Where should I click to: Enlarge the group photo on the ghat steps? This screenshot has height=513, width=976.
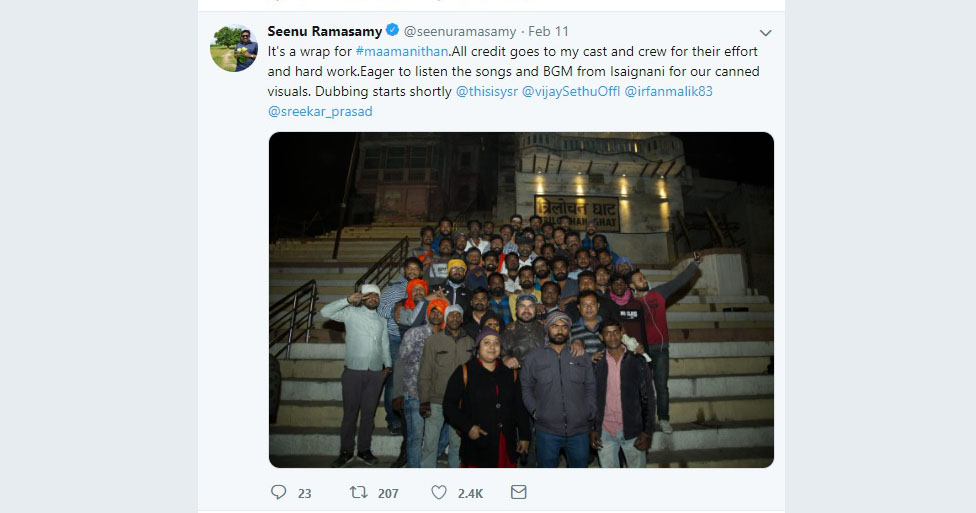(x=521, y=299)
